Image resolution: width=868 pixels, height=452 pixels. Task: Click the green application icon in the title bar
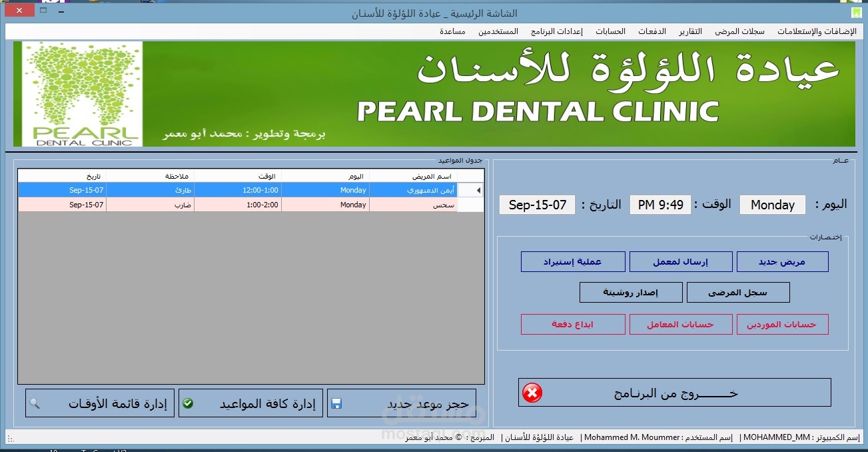coord(857,11)
